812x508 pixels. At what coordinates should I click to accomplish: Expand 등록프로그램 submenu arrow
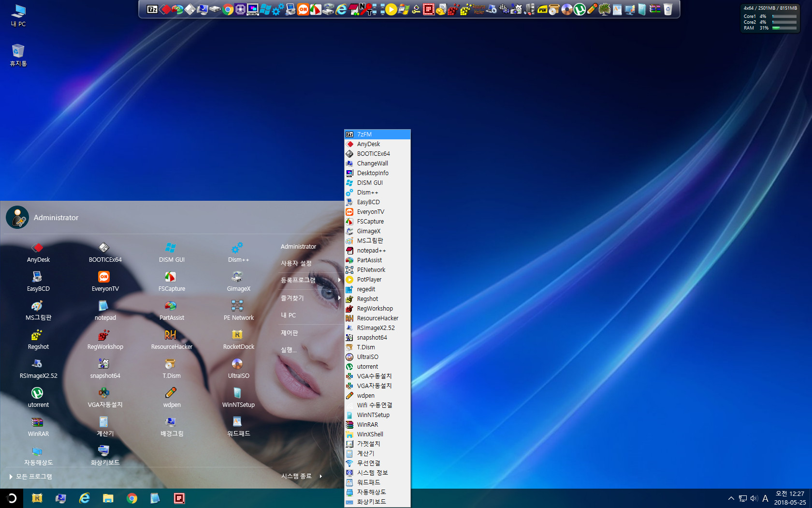click(x=339, y=280)
